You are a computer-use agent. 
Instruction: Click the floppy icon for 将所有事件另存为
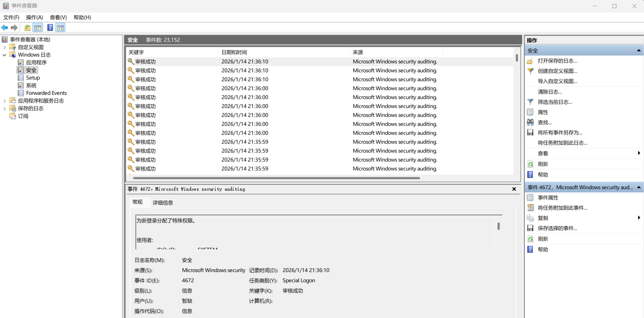point(530,133)
